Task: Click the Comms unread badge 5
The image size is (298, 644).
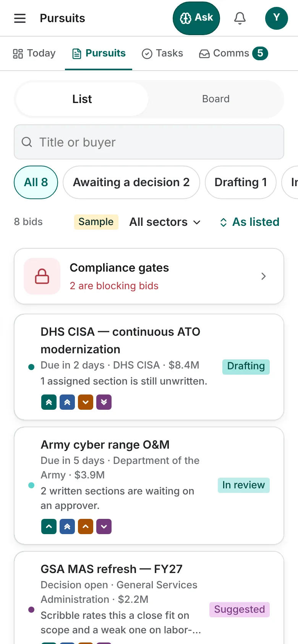Action: point(260,53)
